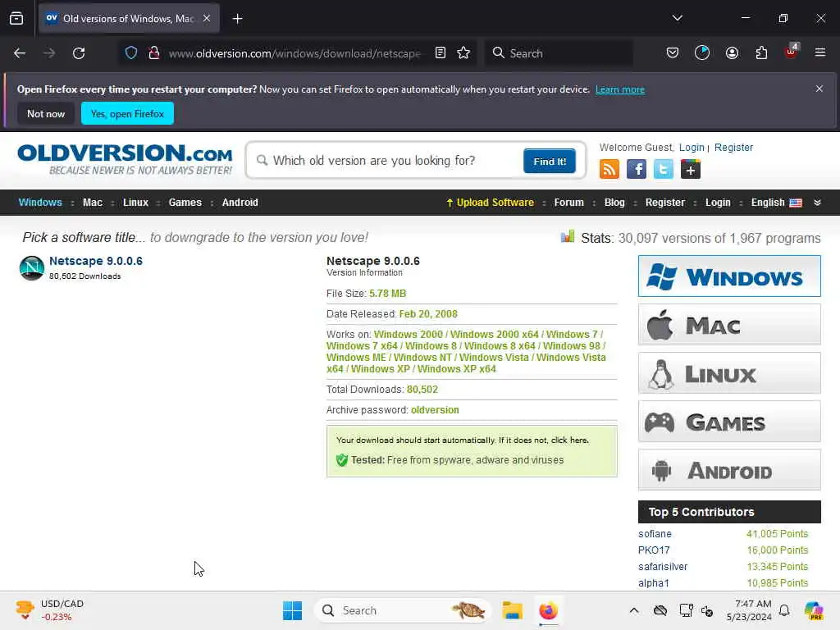This screenshot has width=840, height=630.
Task: Open the Windows navigation menu item
Action: coord(40,203)
